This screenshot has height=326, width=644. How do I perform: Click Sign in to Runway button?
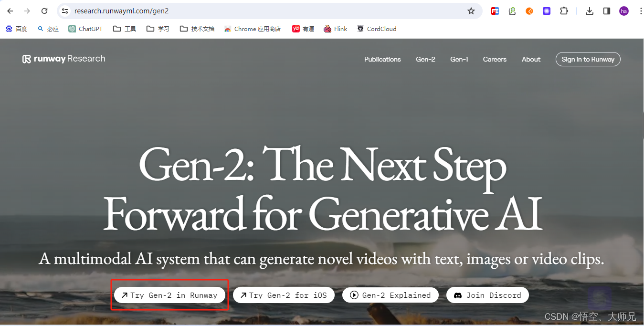[588, 59]
